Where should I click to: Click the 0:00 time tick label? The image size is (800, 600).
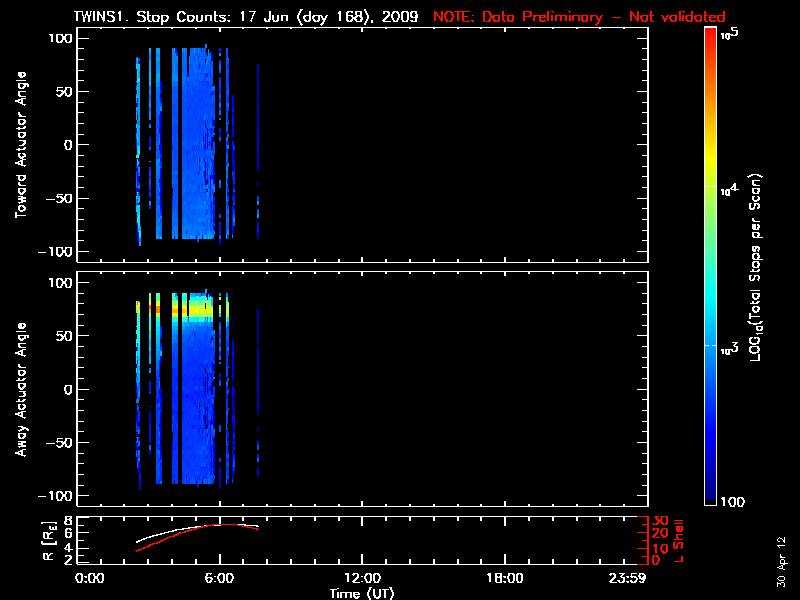90,578
